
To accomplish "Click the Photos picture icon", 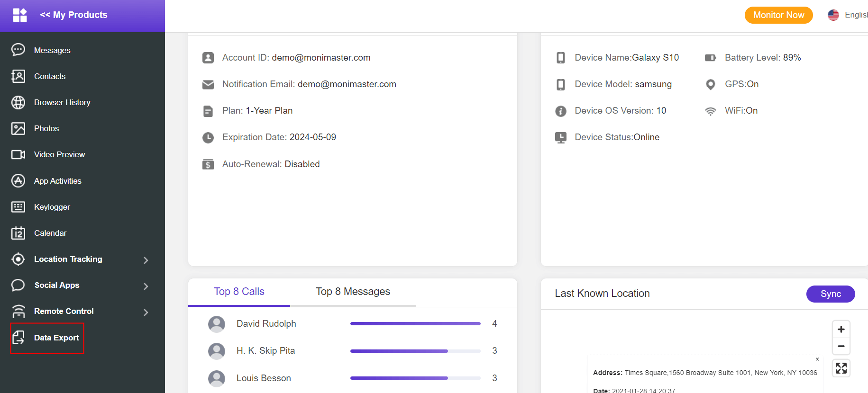I will pyautogui.click(x=18, y=128).
